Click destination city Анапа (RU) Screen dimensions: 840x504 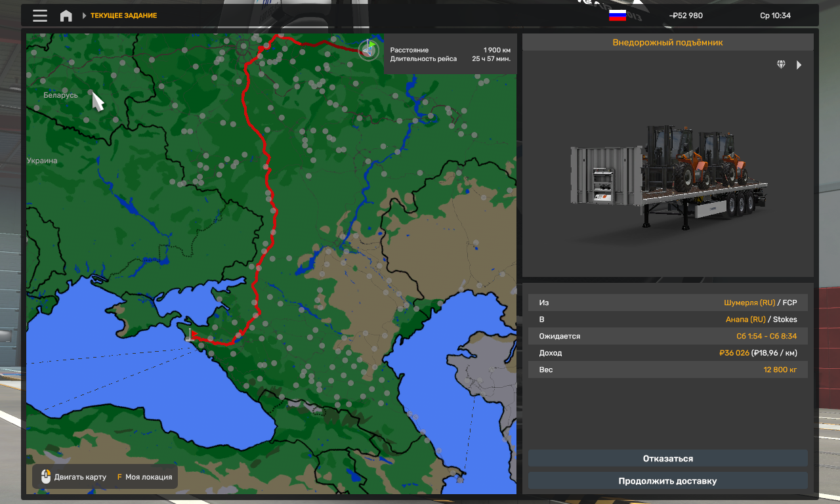[x=745, y=320]
